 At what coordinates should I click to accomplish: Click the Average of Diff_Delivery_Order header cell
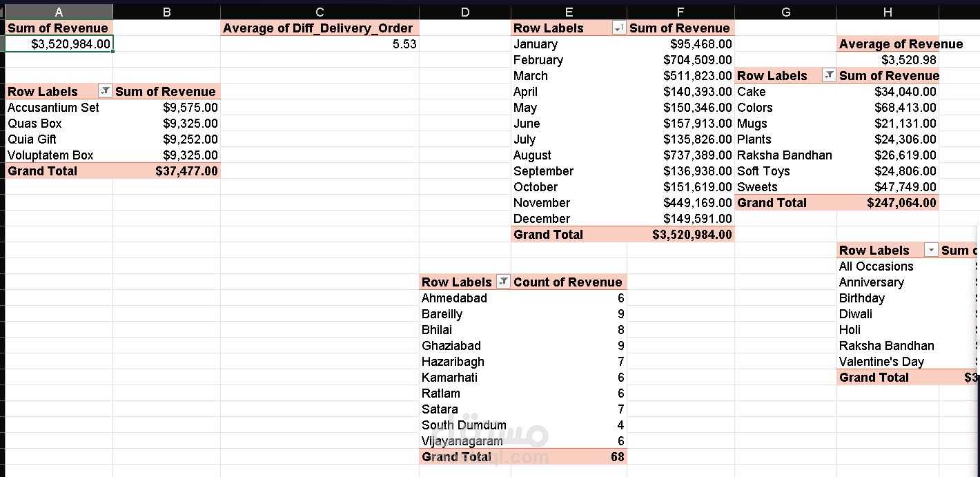(318, 28)
